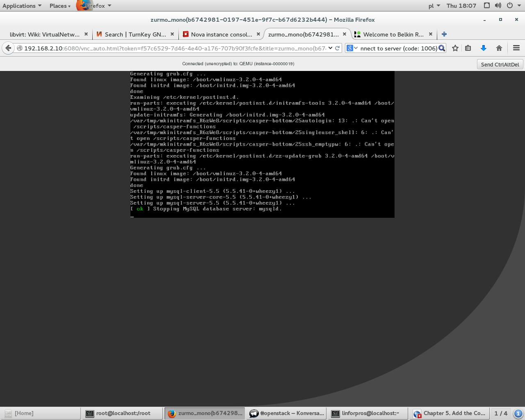Click the Firefox back arrow button
Screen dimensions: 525x420
coord(8,48)
